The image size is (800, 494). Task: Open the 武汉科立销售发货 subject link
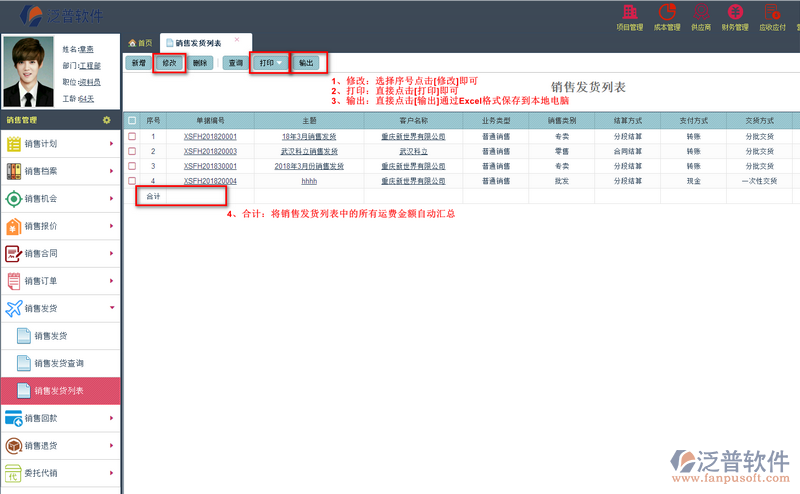tap(309, 152)
